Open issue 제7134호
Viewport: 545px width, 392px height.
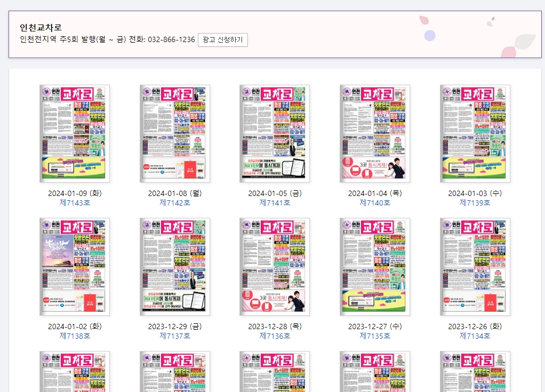pos(475,336)
